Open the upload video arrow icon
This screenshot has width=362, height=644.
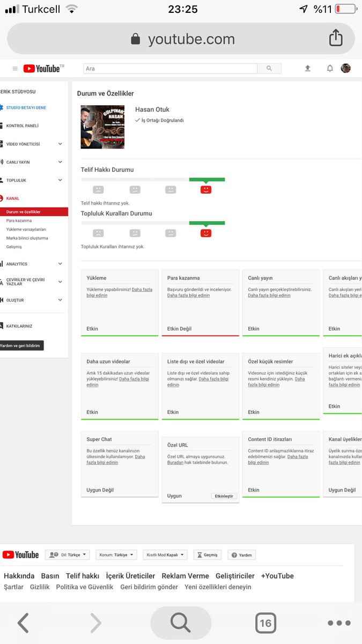tap(307, 68)
